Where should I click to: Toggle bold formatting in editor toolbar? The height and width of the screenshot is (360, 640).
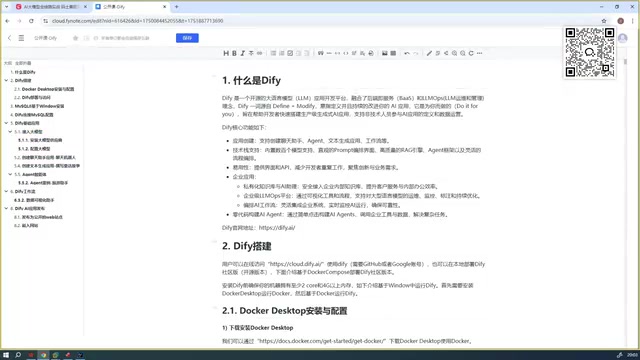(234, 53)
